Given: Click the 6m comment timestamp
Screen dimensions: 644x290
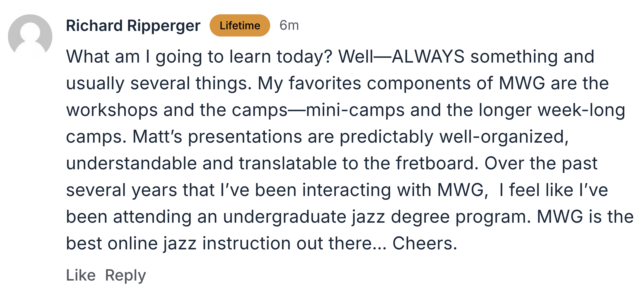Looking at the screenshot, I should (289, 26).
